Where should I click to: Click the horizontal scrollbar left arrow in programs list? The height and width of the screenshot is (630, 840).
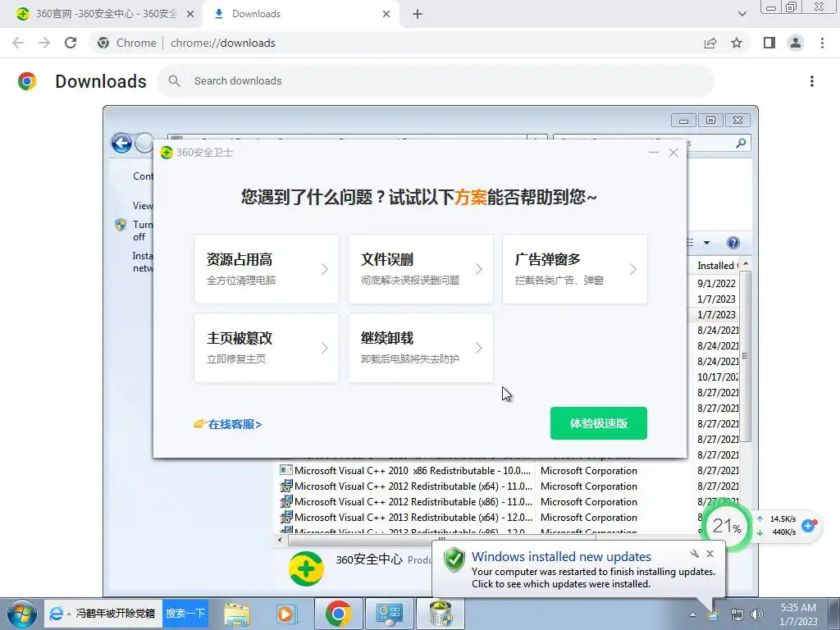[x=280, y=540]
